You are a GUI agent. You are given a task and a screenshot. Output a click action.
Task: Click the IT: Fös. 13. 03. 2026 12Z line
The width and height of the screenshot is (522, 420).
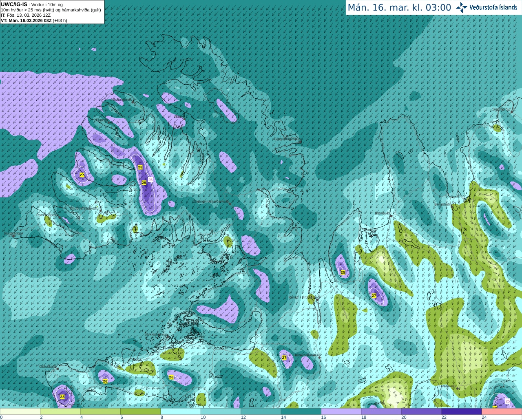click(x=26, y=15)
